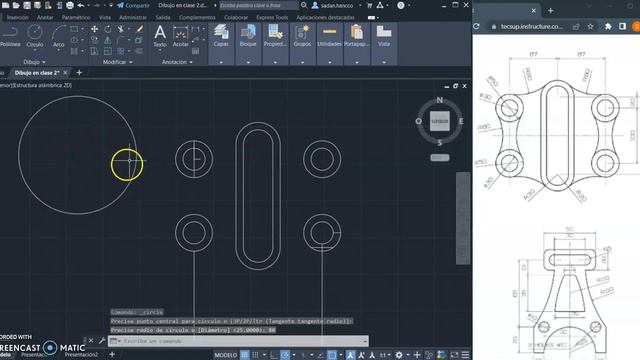
Task: Click the Plot/print icon in quick access
Action: (x=70, y=5)
